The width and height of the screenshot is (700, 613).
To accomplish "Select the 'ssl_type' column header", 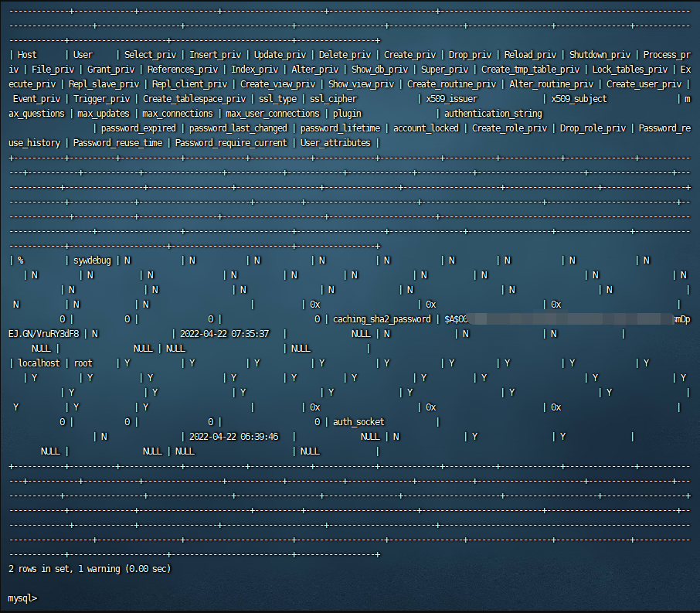I will click(277, 99).
